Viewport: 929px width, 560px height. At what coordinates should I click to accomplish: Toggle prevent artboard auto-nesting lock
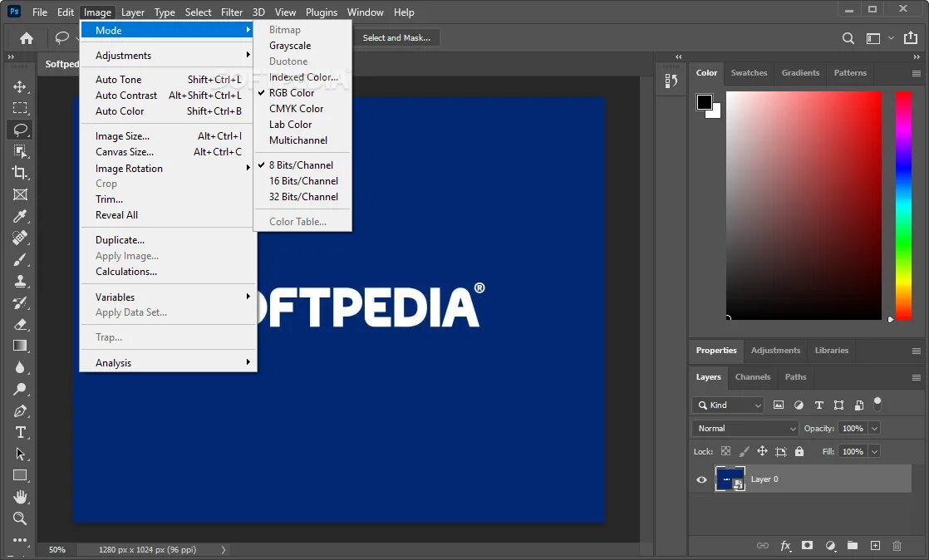coord(781,451)
